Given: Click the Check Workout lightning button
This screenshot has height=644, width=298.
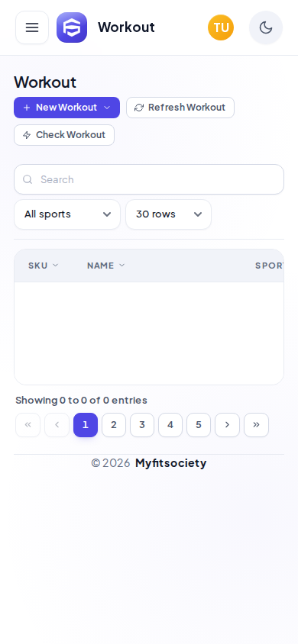Looking at the screenshot, I should pyautogui.click(x=64, y=135).
